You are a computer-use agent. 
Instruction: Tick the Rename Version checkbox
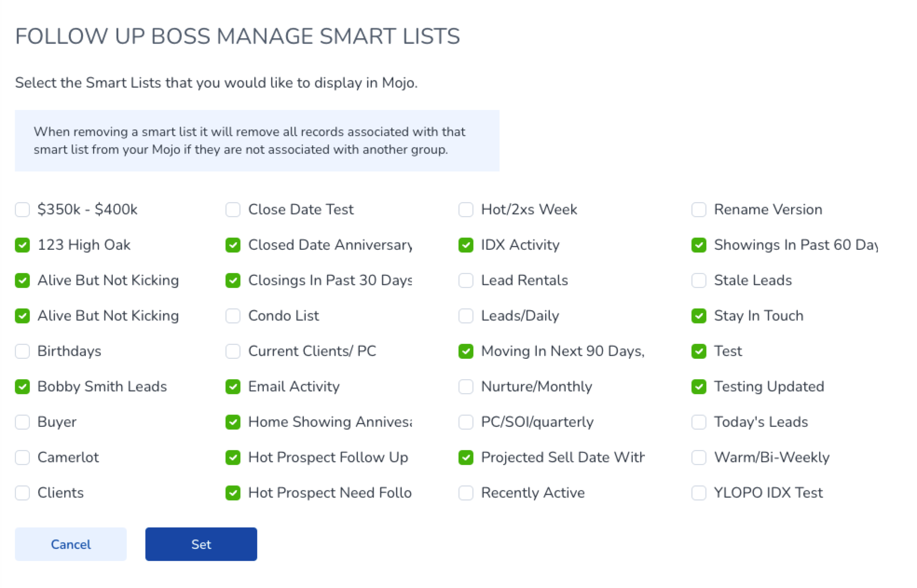(699, 210)
